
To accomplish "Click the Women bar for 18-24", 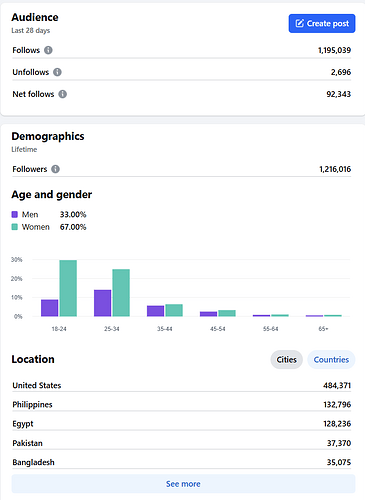I will click(x=68, y=288).
